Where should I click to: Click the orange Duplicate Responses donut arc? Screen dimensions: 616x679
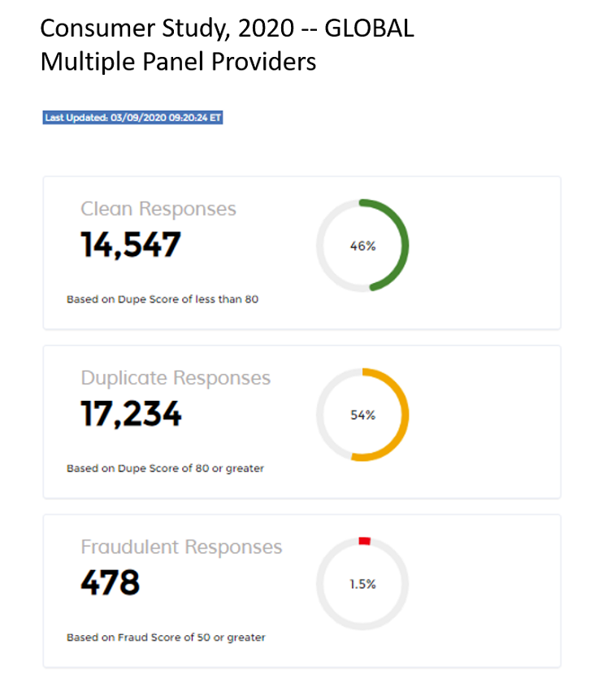(x=403, y=415)
